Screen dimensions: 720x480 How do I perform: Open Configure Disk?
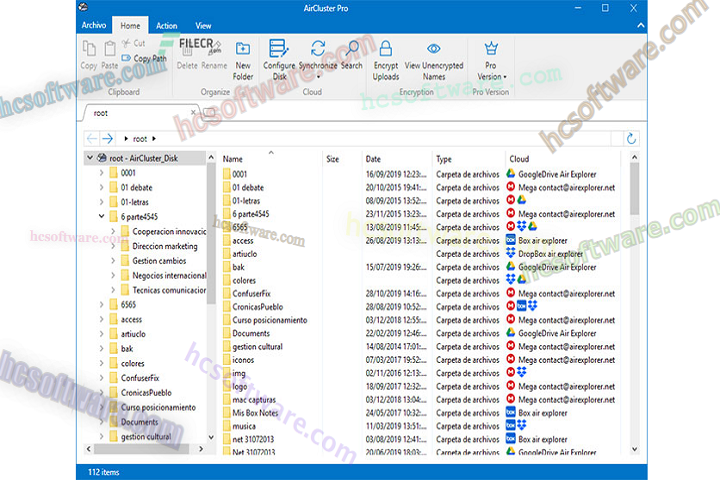[x=279, y=60]
